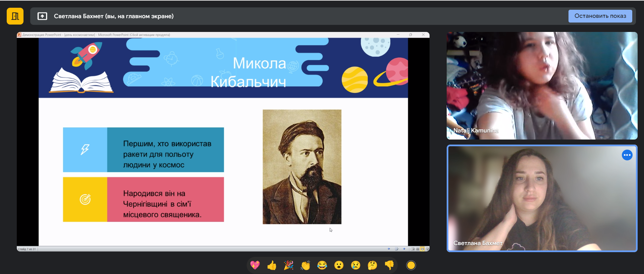Send the party popper reaction
This screenshot has width=644, height=274.
click(289, 265)
